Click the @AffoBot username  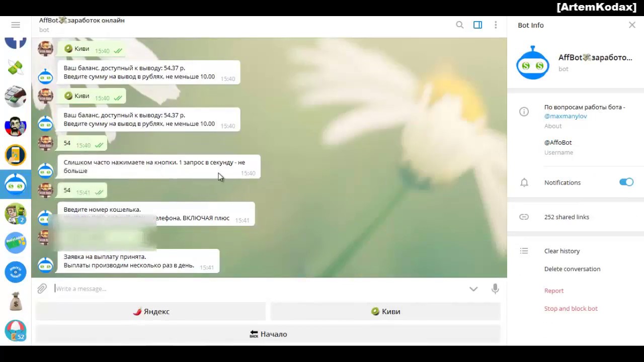coord(558,142)
